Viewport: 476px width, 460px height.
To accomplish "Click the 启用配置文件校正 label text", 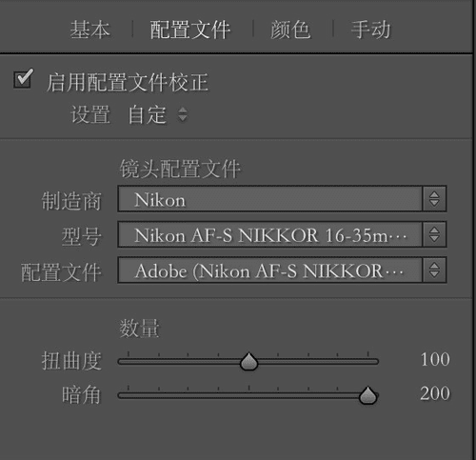I will click(128, 82).
